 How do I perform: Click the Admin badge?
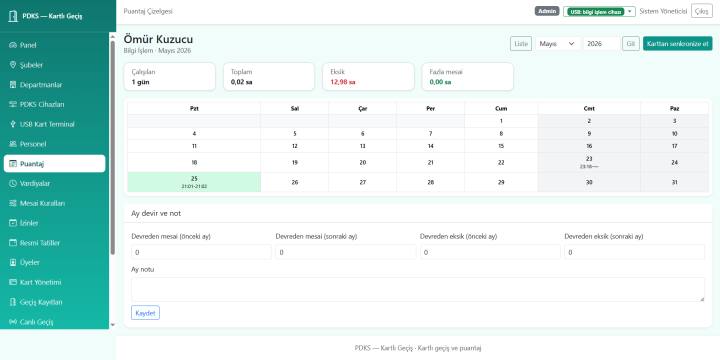(x=547, y=11)
